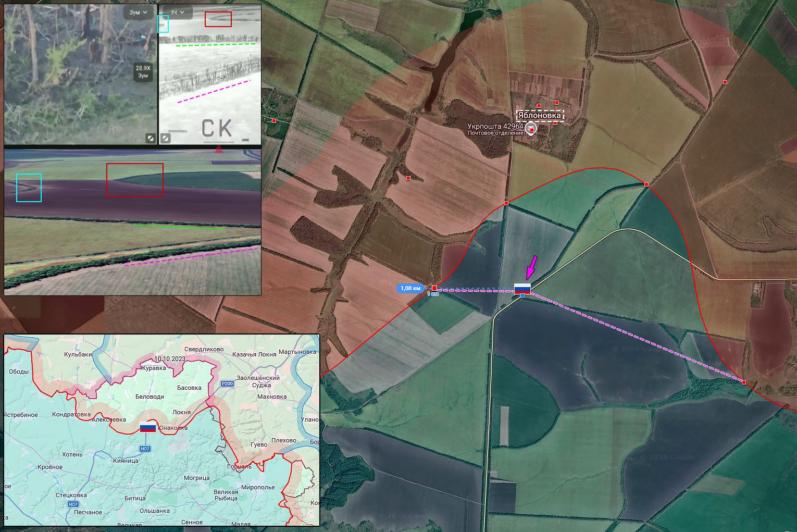Click the Укрпошта post office pin icon
This screenshot has width=797, height=532.
[530, 129]
